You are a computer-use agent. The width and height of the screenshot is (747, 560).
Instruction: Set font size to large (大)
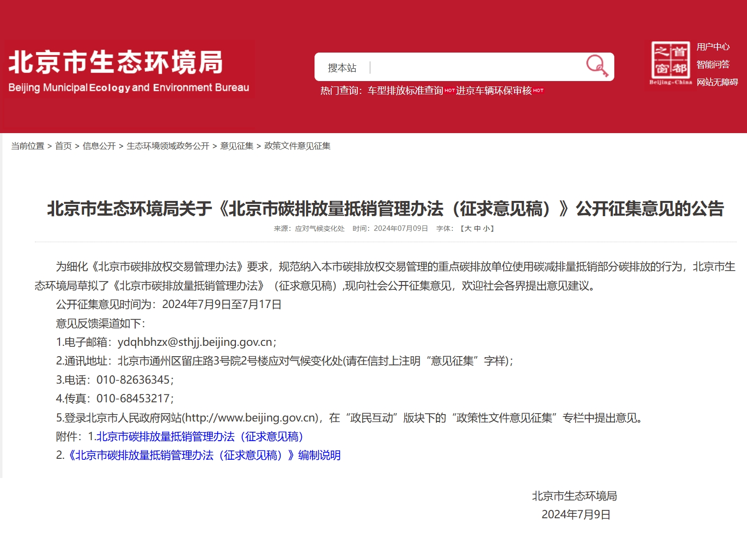(468, 228)
